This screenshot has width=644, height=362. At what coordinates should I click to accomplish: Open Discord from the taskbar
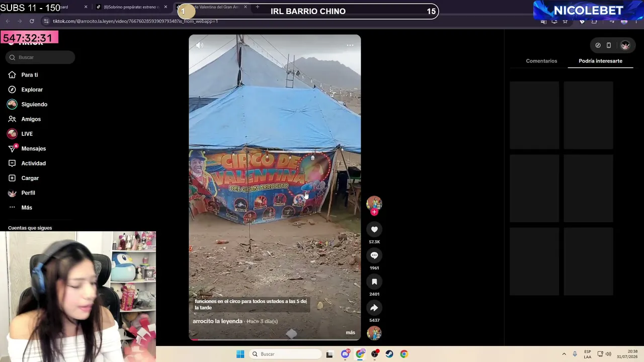345,354
